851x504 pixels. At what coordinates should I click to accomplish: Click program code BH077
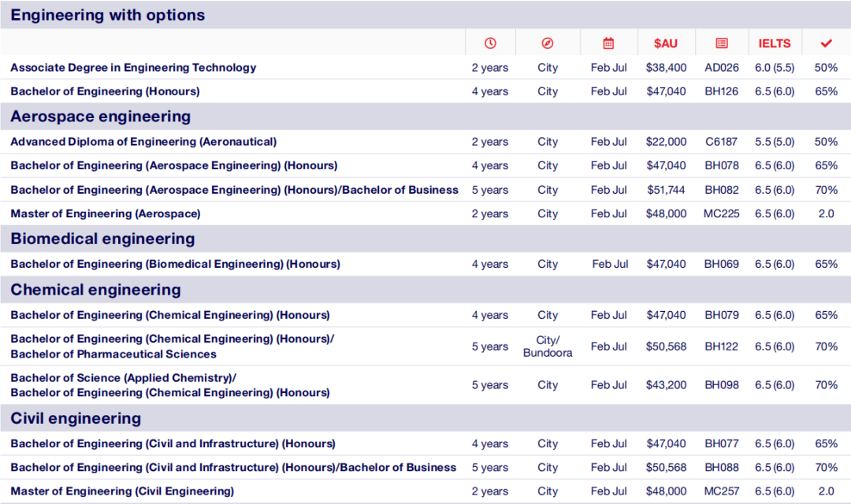coord(721,444)
